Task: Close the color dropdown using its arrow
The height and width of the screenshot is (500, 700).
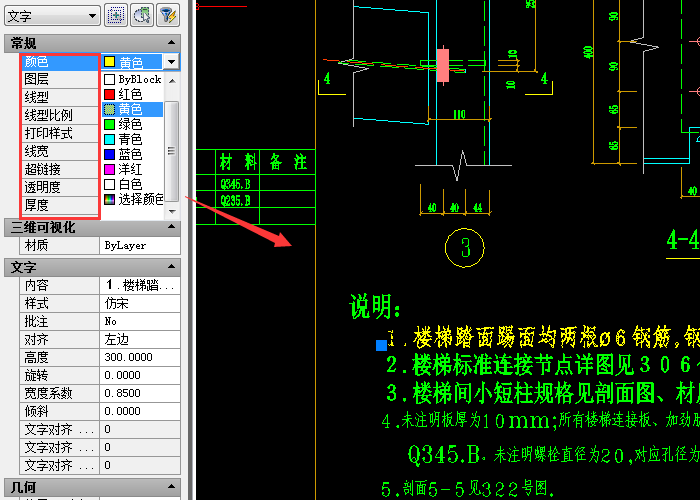Action: (x=171, y=62)
